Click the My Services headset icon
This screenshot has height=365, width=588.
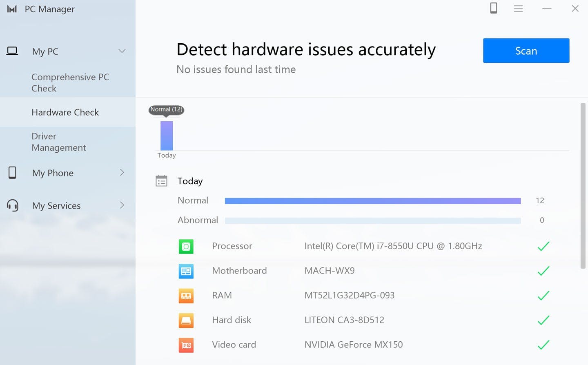point(13,205)
